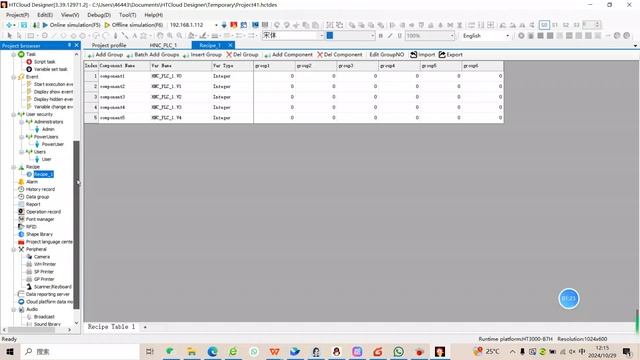Click the Import recipe button
The image size is (640, 360).
pos(422,54)
